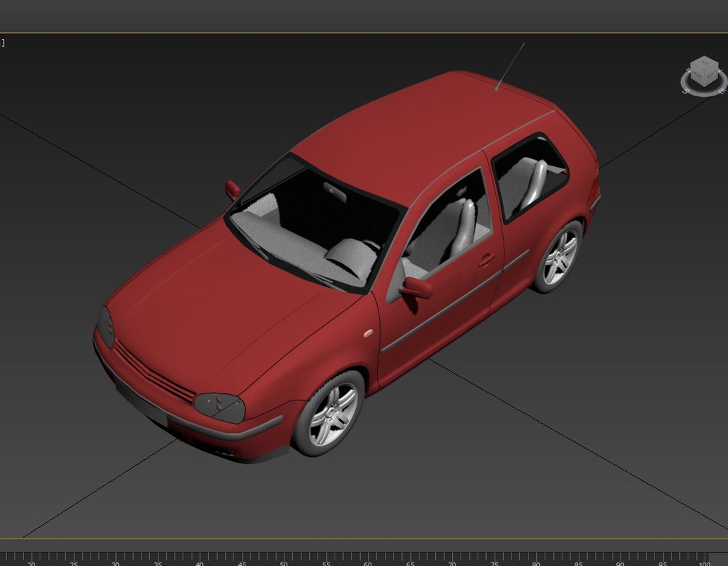The height and width of the screenshot is (566, 728).
Task: Select the roof antenna
Action: (511, 67)
